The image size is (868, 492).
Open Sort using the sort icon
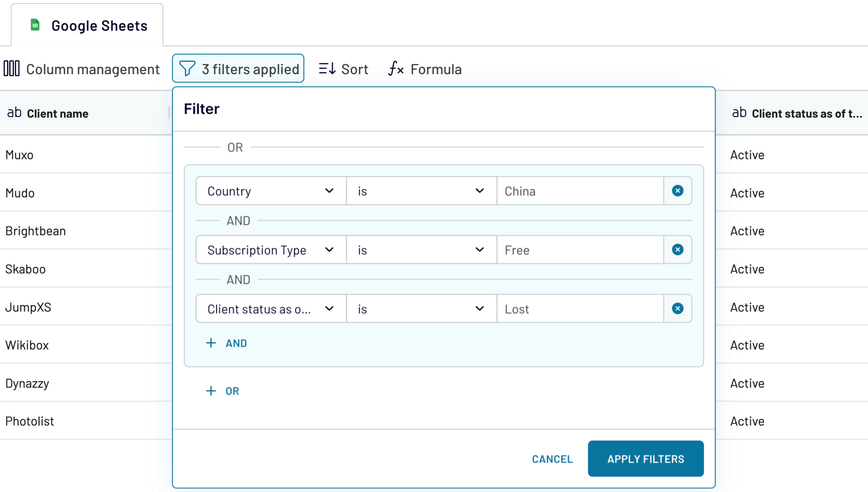coord(327,68)
